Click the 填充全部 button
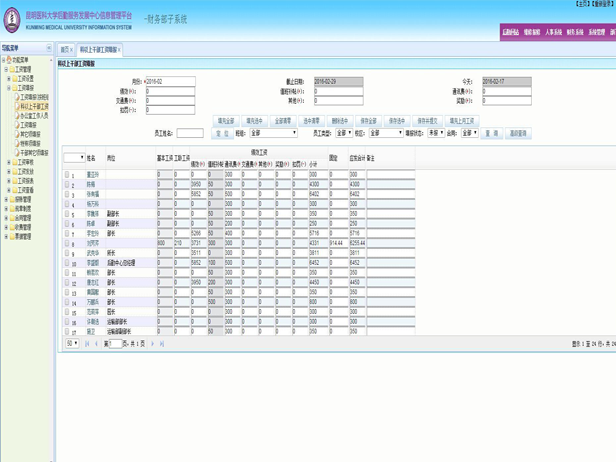Screen dimensions: 616x462 point(226,121)
